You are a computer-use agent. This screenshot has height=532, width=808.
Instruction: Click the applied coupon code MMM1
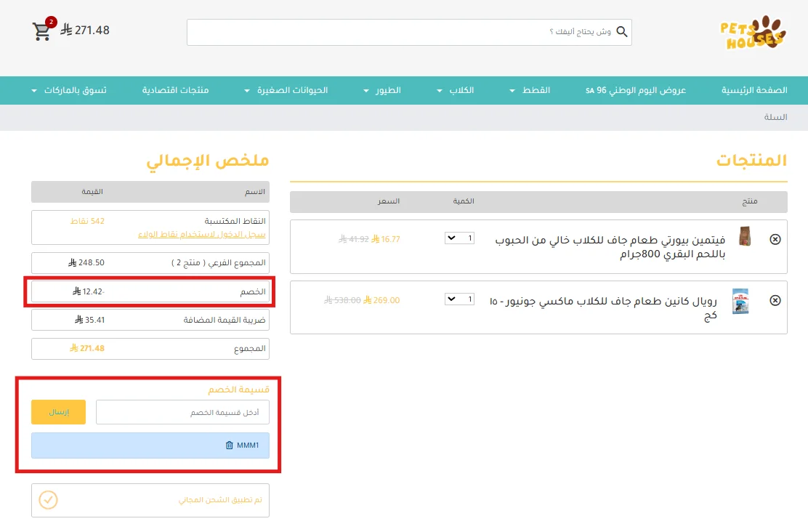[248, 446]
